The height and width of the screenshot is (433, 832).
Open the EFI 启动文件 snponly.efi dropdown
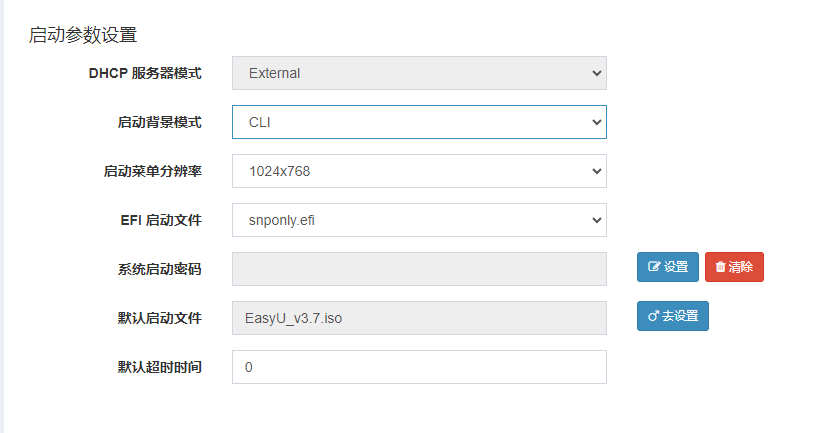pos(419,220)
